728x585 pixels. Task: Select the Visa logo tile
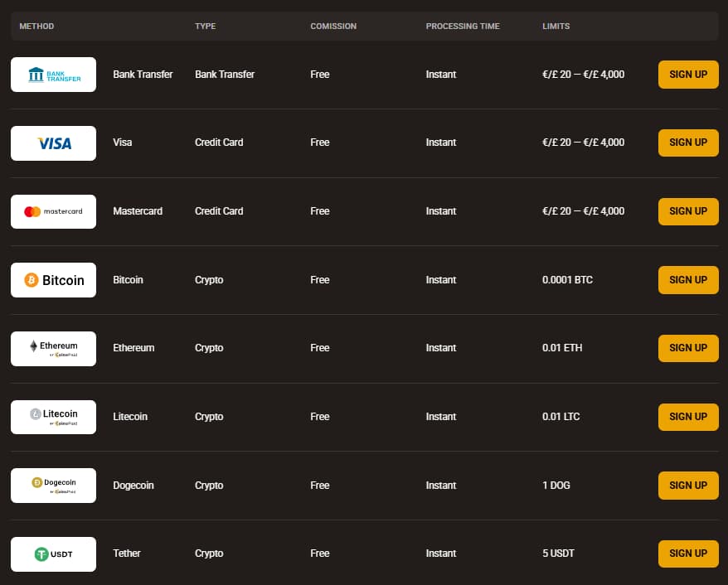tap(53, 143)
